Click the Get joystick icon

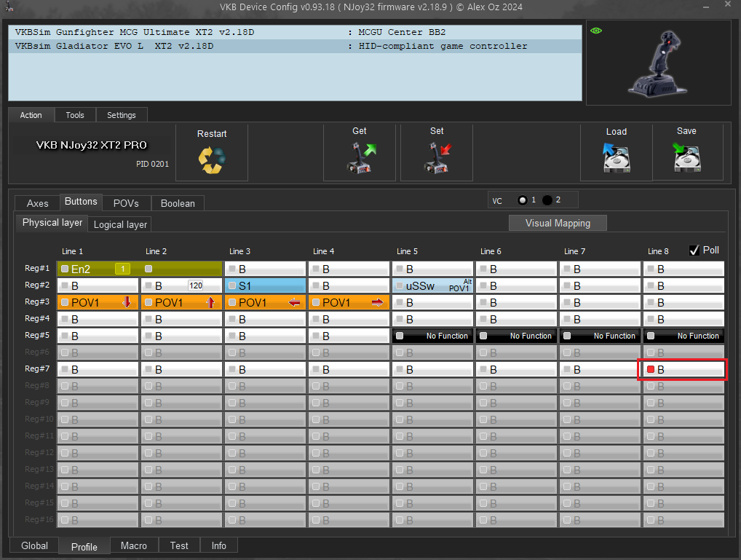tap(360, 158)
